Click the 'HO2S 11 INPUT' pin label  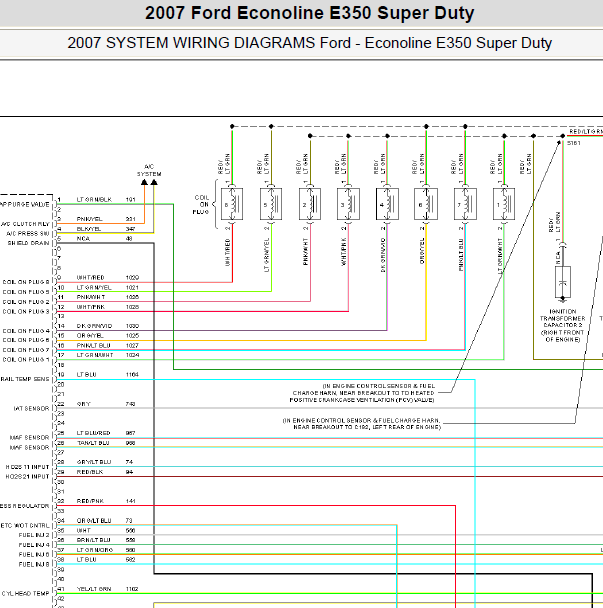pyautogui.click(x=27, y=467)
